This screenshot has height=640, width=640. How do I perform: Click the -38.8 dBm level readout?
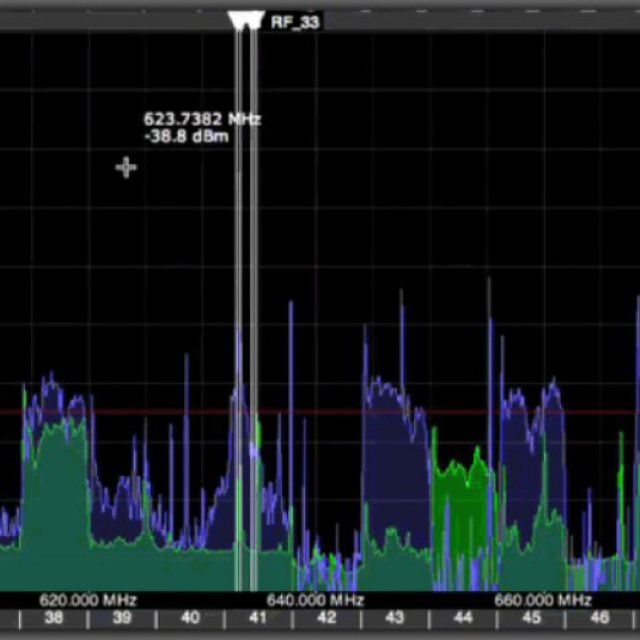(x=185, y=135)
